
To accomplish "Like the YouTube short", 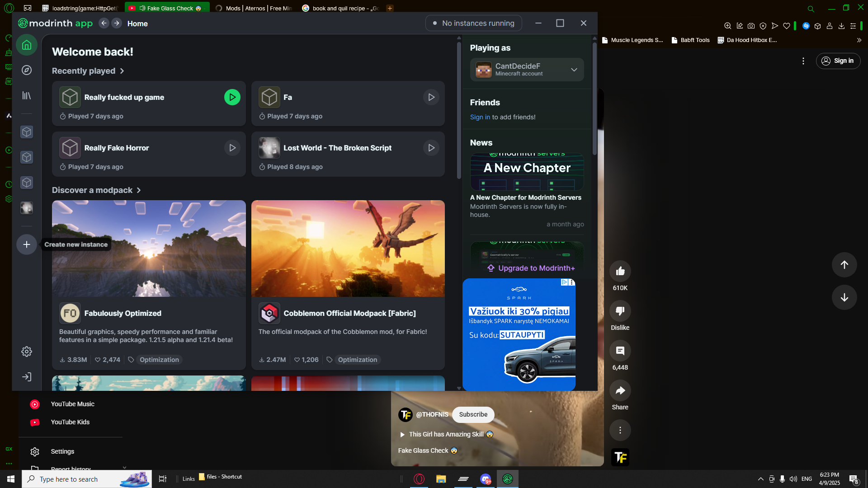I will [620, 271].
